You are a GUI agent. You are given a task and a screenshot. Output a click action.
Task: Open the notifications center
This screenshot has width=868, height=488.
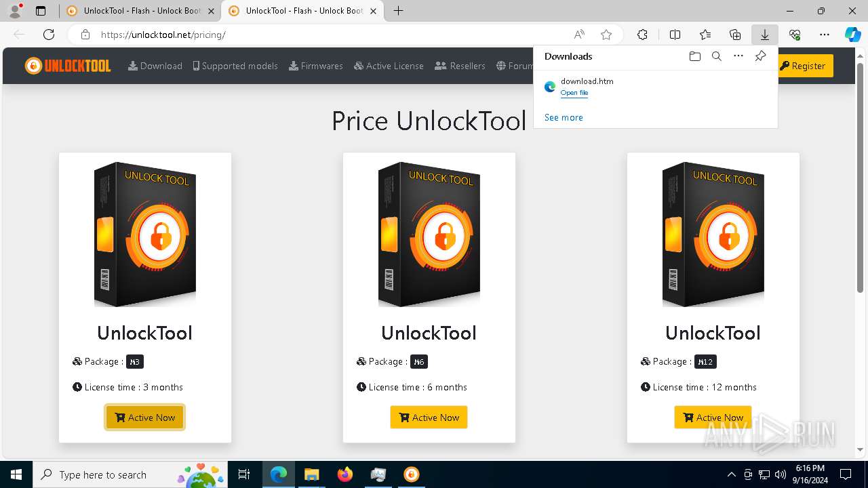846,474
